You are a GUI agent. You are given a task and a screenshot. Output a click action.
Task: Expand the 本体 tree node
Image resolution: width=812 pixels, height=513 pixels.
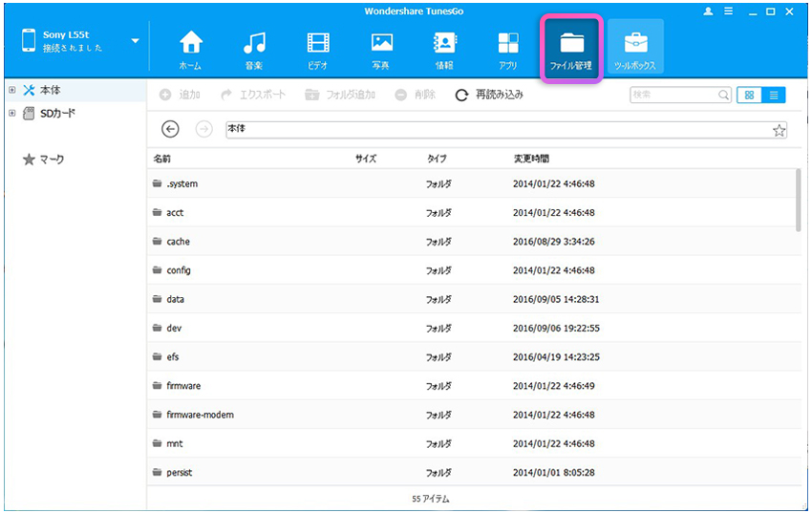11,90
